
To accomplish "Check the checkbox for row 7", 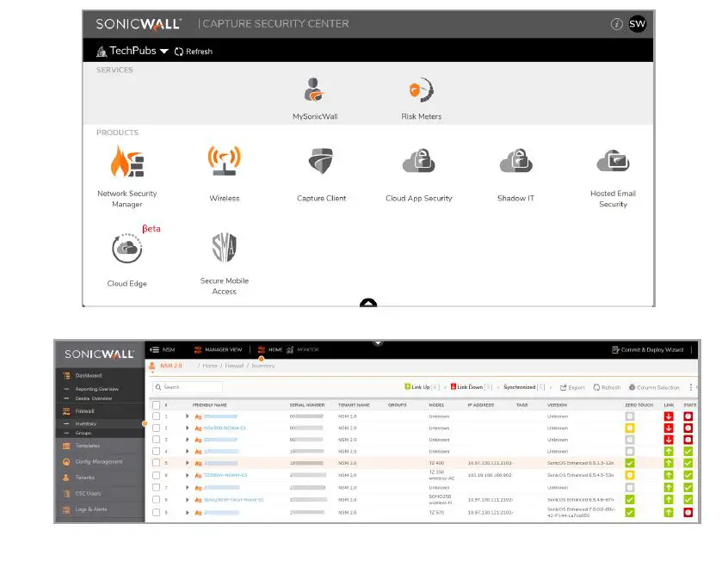I will pos(156,488).
